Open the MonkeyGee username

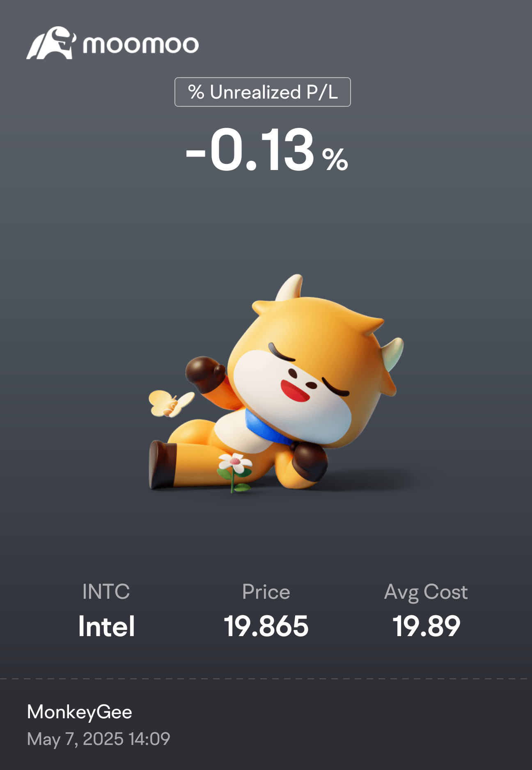pyautogui.click(x=80, y=713)
